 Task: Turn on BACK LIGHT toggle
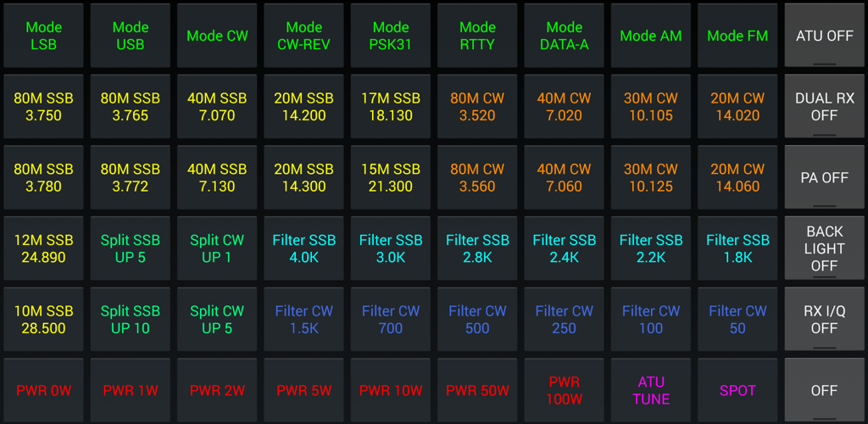[824, 248]
